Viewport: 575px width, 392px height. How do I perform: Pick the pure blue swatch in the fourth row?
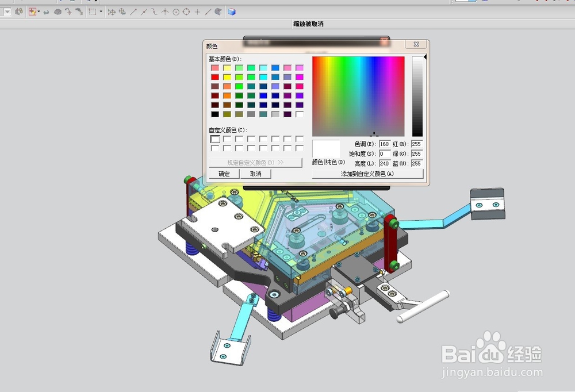pyautogui.click(x=263, y=96)
